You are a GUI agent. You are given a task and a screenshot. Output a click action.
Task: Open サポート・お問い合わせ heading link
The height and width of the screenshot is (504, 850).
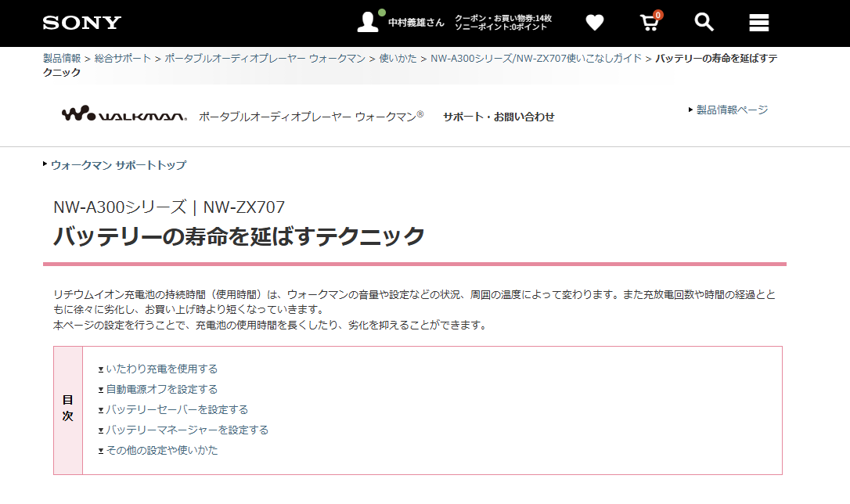499,117
